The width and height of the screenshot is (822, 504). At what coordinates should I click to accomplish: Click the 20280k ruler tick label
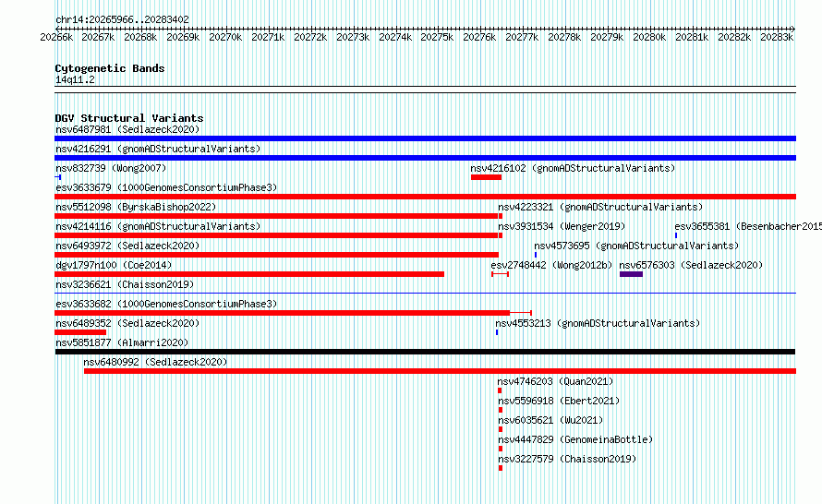649,37
